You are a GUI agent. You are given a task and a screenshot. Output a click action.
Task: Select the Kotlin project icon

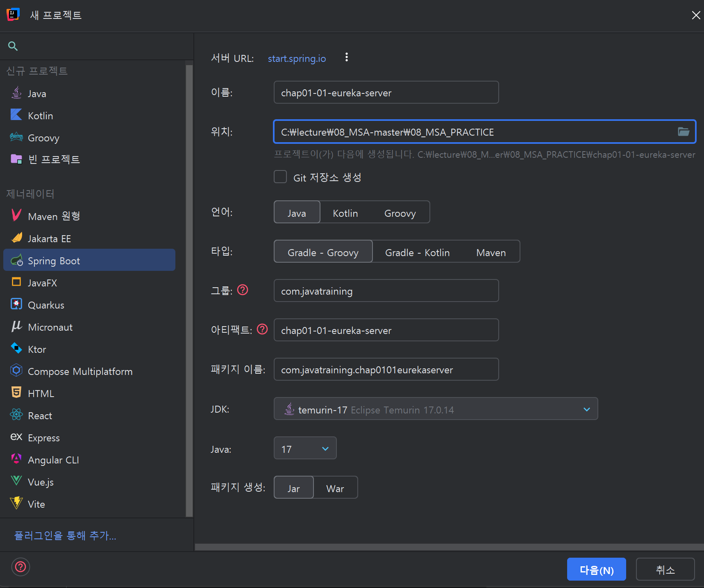tap(16, 115)
